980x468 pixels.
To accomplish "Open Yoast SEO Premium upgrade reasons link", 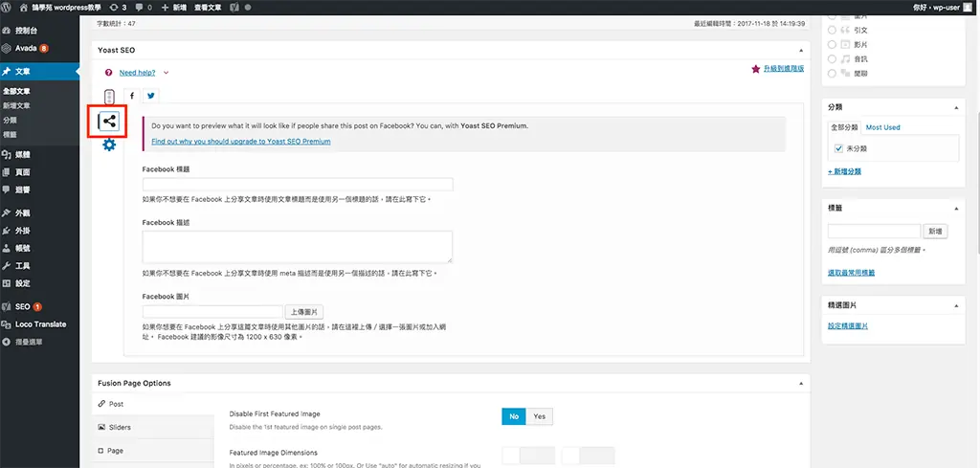I will coord(240,142).
